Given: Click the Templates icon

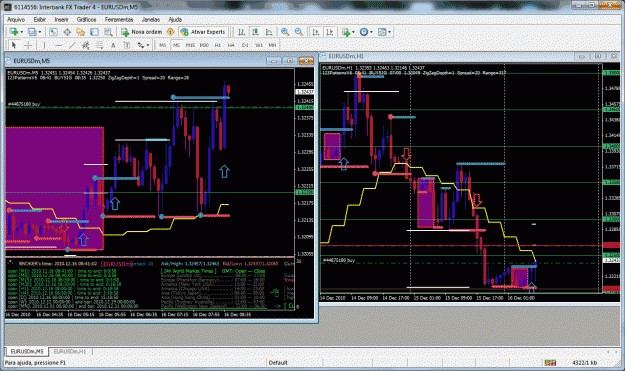Looking at the screenshot, I should click(x=382, y=32).
